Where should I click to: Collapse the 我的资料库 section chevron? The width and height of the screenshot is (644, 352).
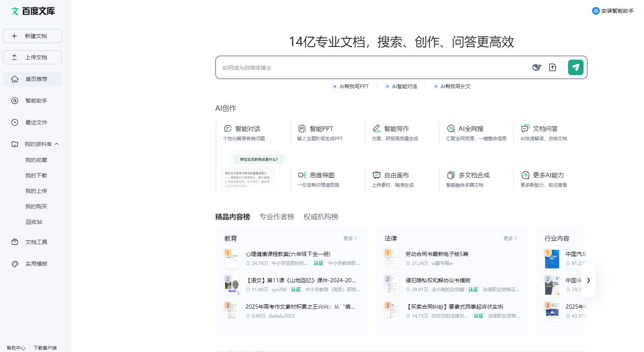(57, 144)
